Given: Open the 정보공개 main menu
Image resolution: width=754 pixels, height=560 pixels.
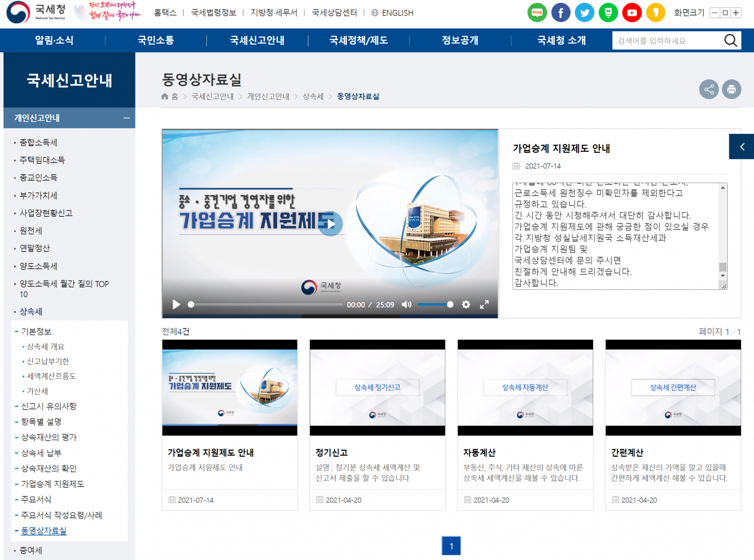Looking at the screenshot, I should pos(460,40).
